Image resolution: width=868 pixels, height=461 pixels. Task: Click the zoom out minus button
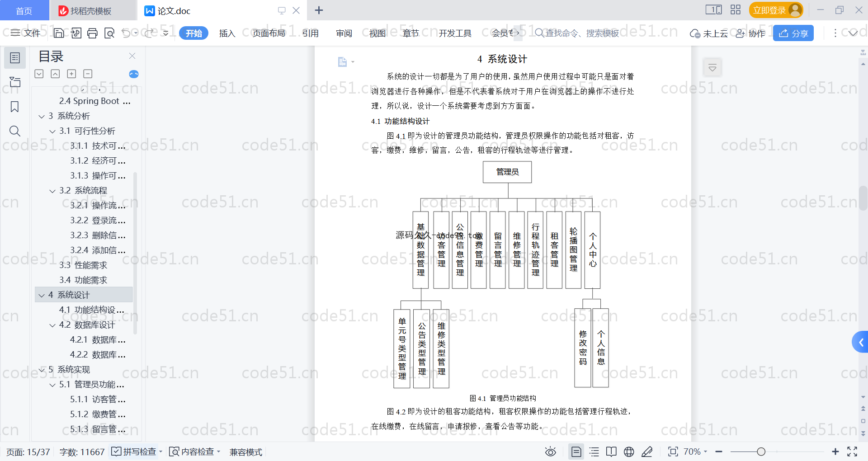coord(719,452)
